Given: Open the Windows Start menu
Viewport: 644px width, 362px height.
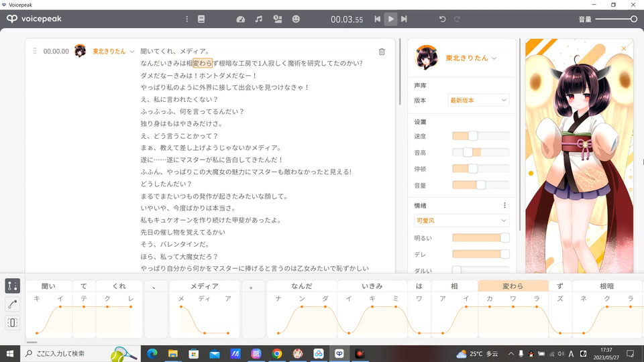Looking at the screenshot, I should 10,354.
